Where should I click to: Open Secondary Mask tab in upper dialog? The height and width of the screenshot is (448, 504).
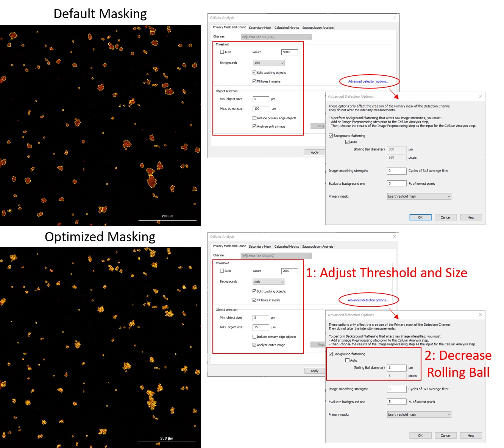pos(260,28)
